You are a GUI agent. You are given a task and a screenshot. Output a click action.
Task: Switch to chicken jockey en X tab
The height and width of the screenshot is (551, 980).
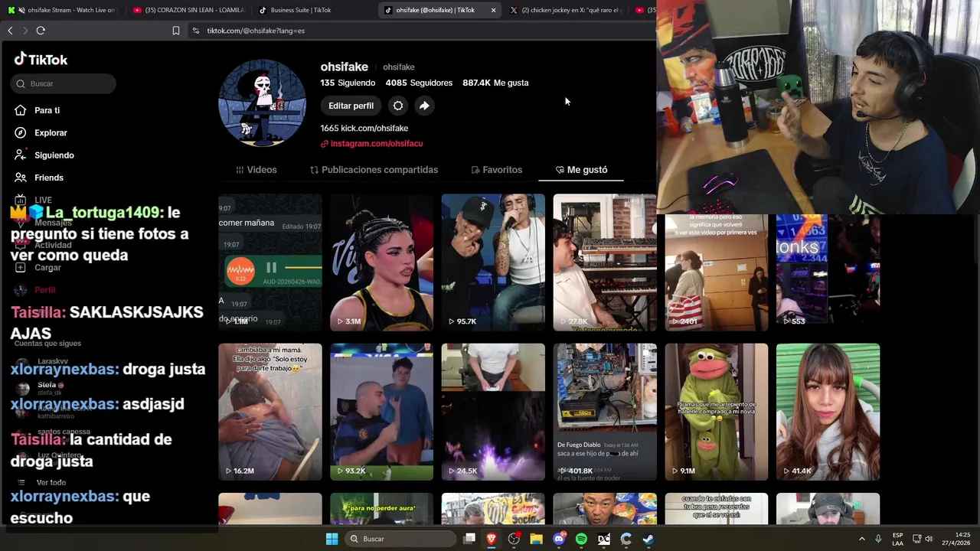coord(567,10)
